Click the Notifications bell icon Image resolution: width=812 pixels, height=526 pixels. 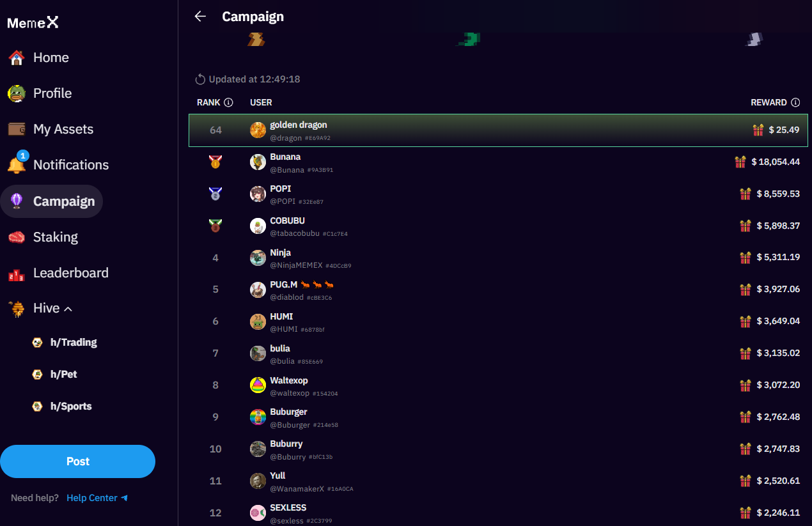tap(17, 164)
